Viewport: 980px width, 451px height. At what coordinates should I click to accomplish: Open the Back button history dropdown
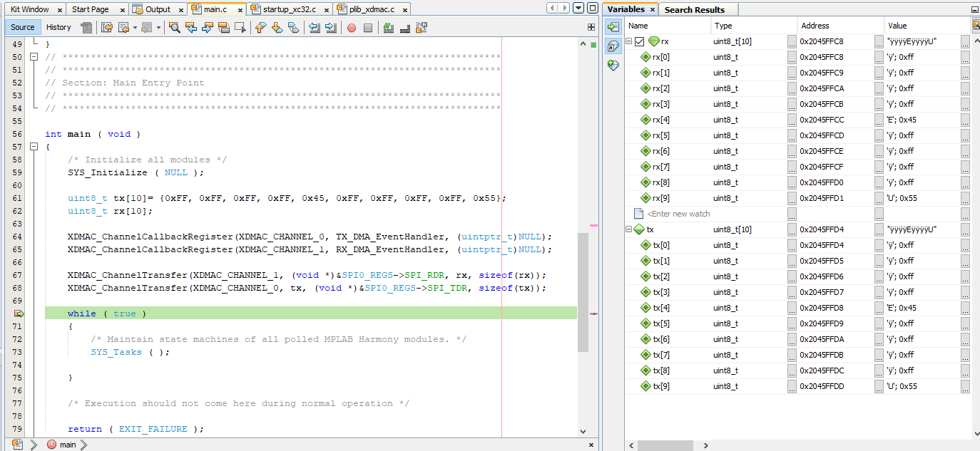[135, 27]
